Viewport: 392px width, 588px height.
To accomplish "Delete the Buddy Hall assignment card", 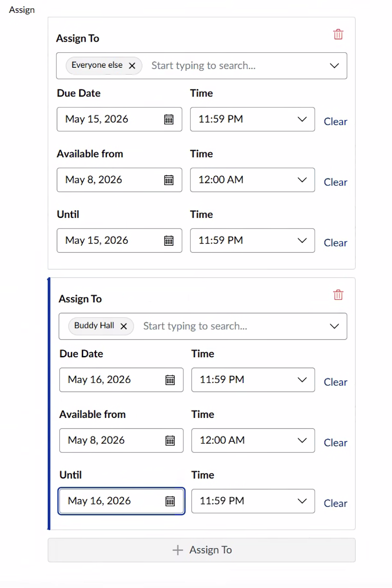I will 338,294.
